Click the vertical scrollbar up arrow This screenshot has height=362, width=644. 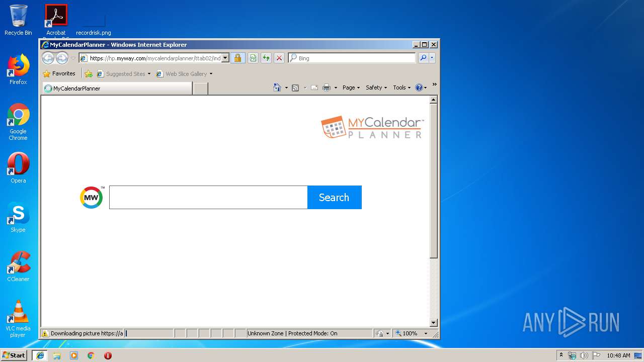point(434,100)
